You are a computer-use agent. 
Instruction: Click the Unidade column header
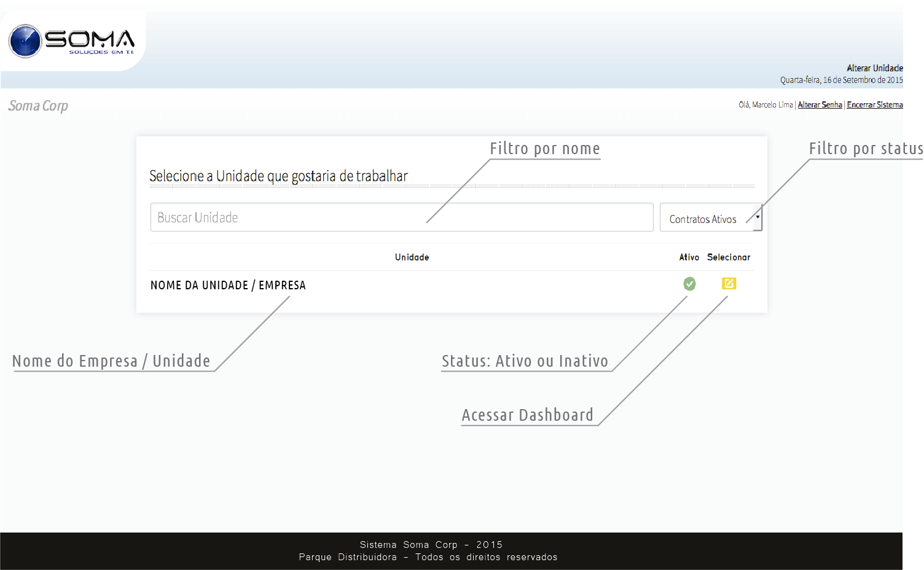click(x=412, y=257)
